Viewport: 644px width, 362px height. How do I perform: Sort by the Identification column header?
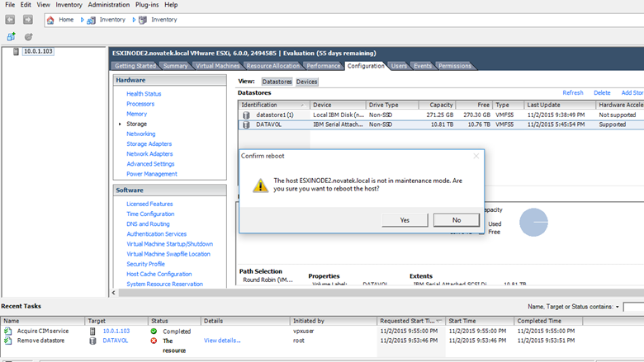click(x=272, y=105)
